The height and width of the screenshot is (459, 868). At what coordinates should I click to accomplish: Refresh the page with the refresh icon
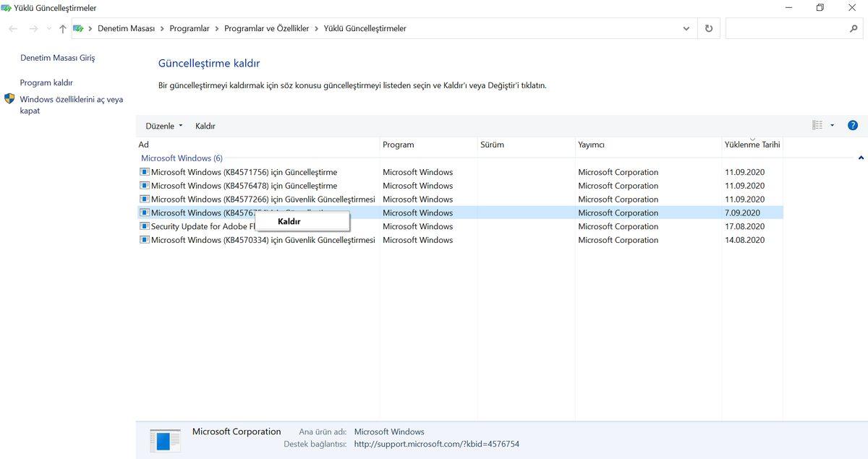pos(708,28)
